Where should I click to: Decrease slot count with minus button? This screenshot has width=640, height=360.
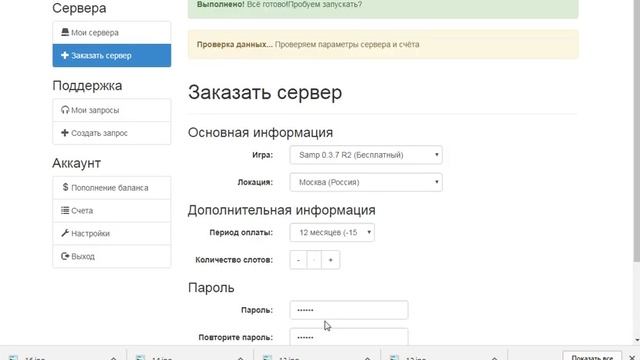point(298,260)
